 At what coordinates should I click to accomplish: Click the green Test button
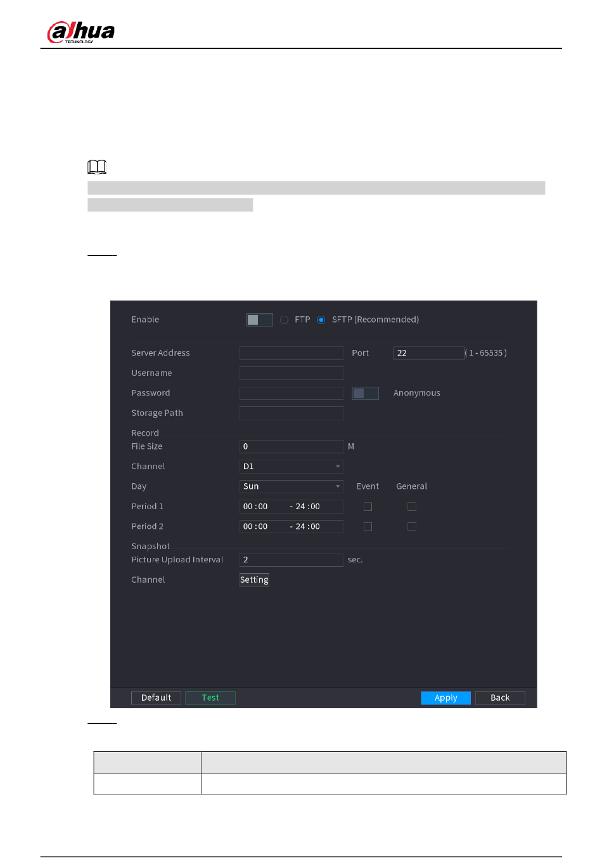[x=210, y=698]
